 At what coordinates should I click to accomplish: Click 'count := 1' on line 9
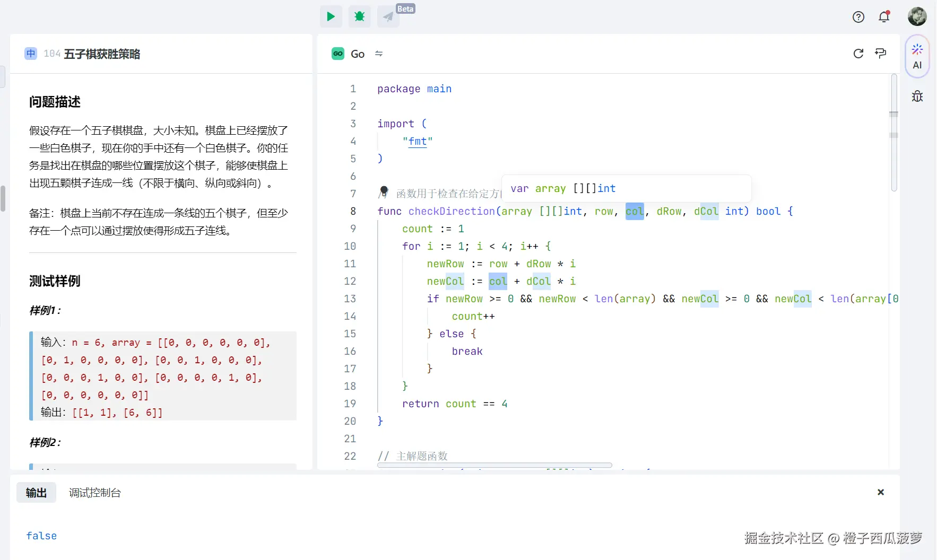pyautogui.click(x=433, y=229)
